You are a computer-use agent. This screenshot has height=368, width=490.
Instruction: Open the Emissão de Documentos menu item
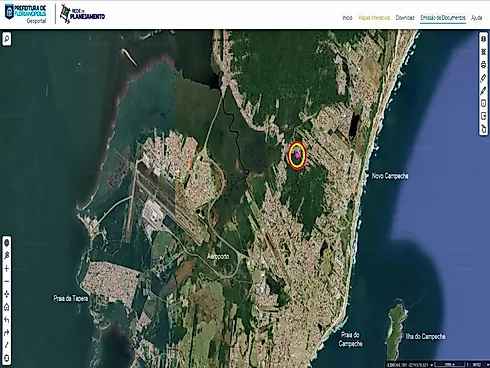pyautogui.click(x=443, y=18)
